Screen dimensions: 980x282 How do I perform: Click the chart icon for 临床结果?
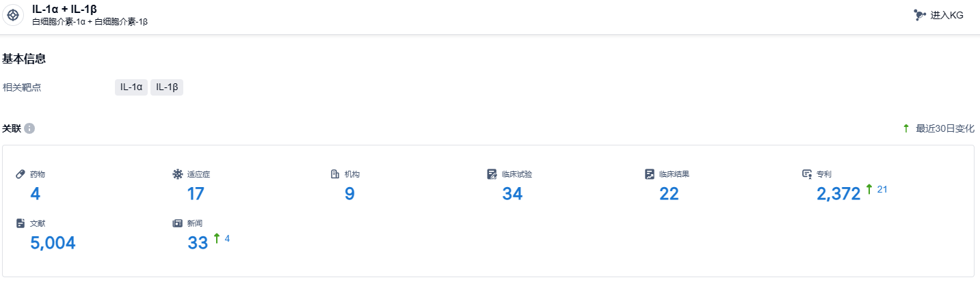649,174
